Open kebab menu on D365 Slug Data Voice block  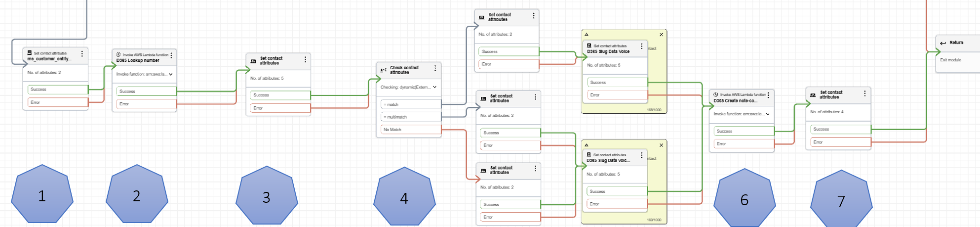pyautogui.click(x=641, y=46)
